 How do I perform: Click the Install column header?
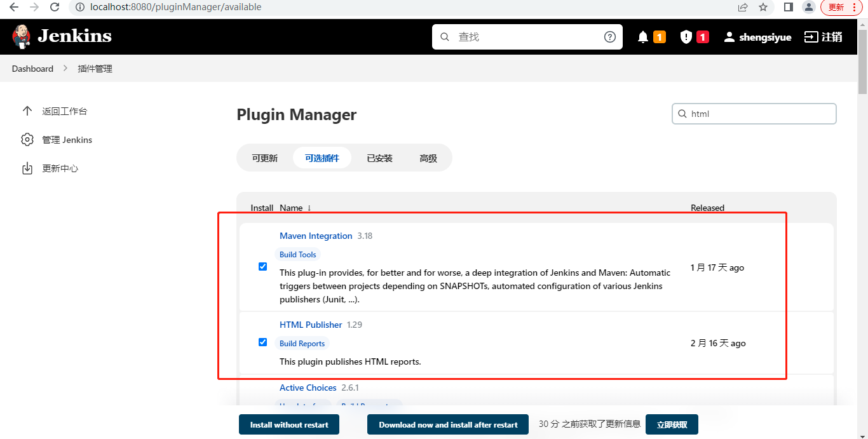262,208
